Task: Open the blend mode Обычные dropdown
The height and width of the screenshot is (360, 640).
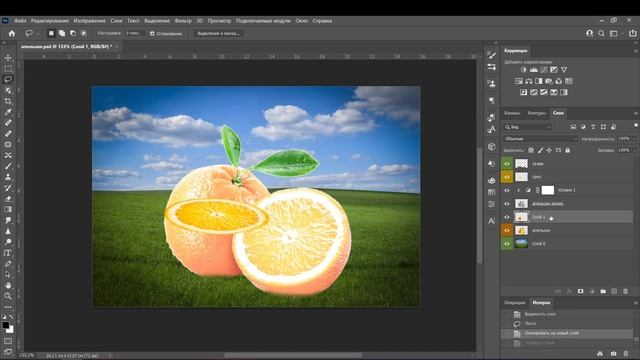Action: click(x=540, y=139)
